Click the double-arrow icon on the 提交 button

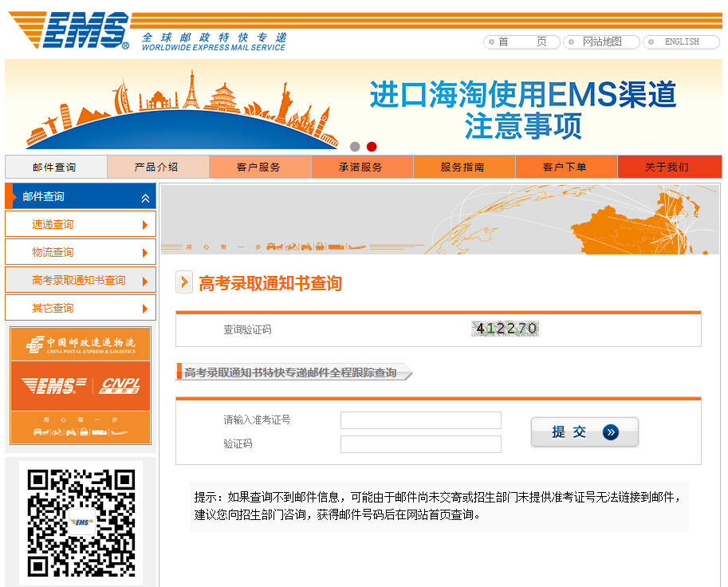[x=611, y=432]
